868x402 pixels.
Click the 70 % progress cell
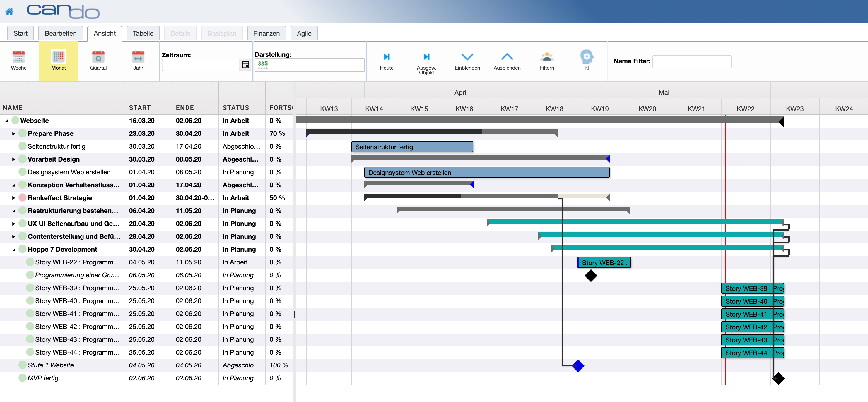[277, 133]
